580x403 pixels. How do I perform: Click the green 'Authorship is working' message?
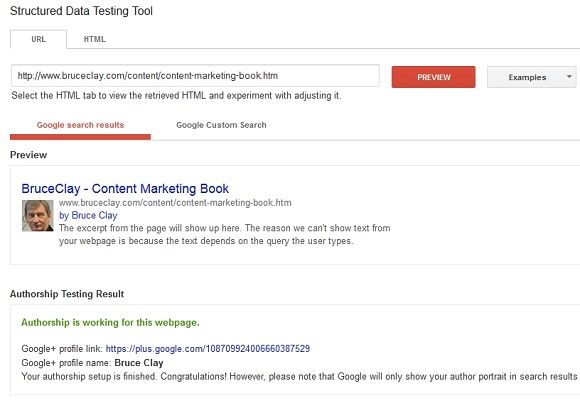tap(110, 322)
